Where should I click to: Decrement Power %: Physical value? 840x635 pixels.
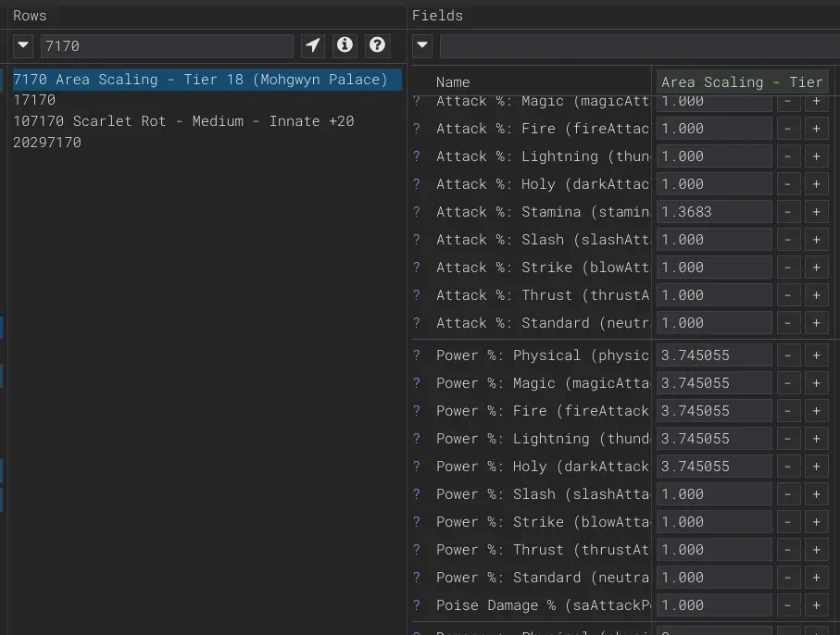coord(787,355)
